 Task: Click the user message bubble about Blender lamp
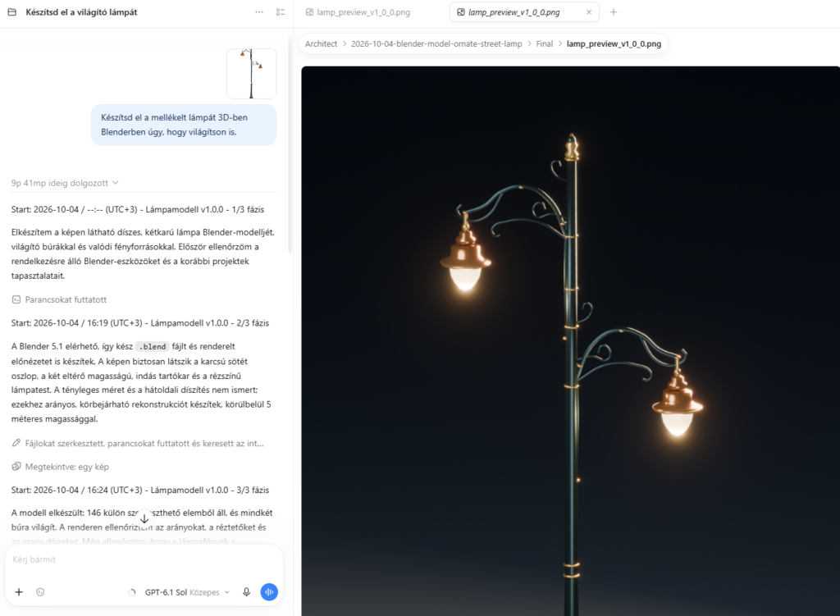pos(184,125)
